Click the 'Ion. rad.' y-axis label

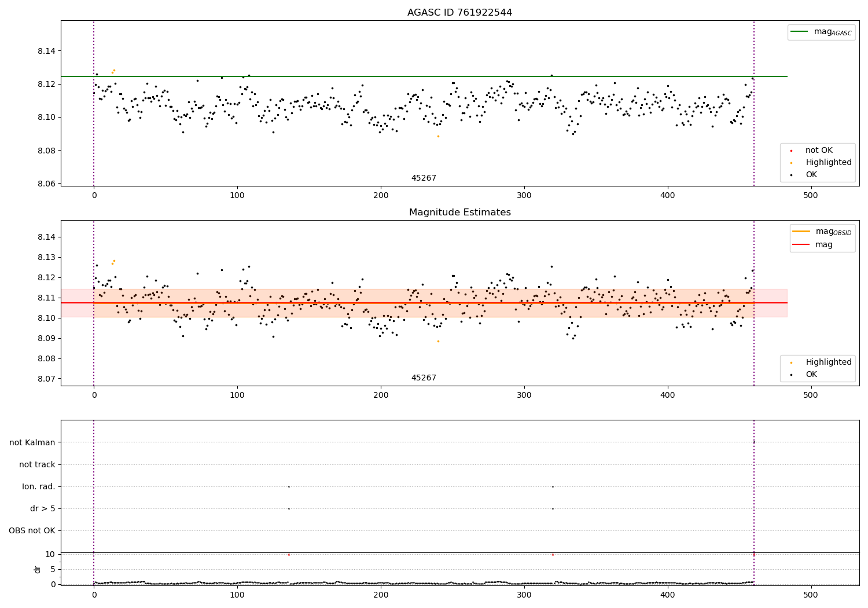coord(39,487)
